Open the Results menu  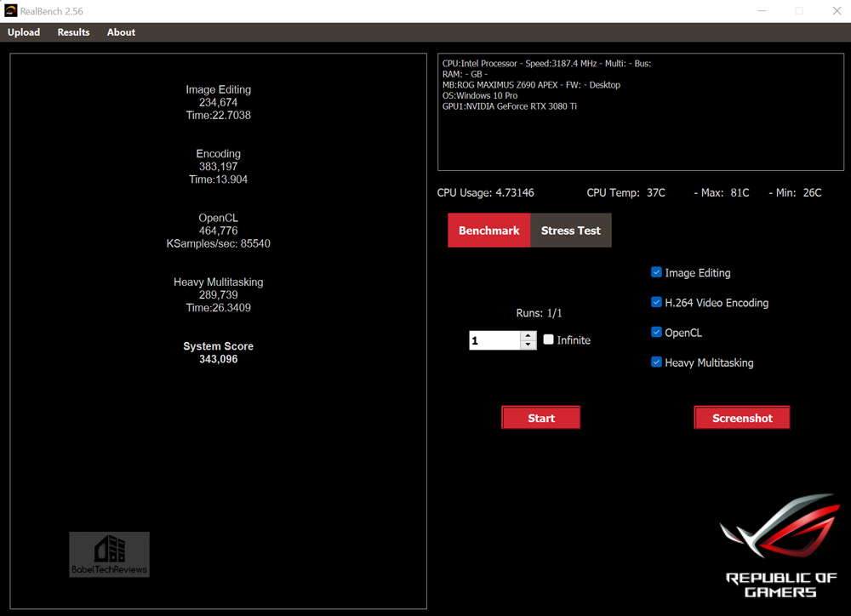73,32
